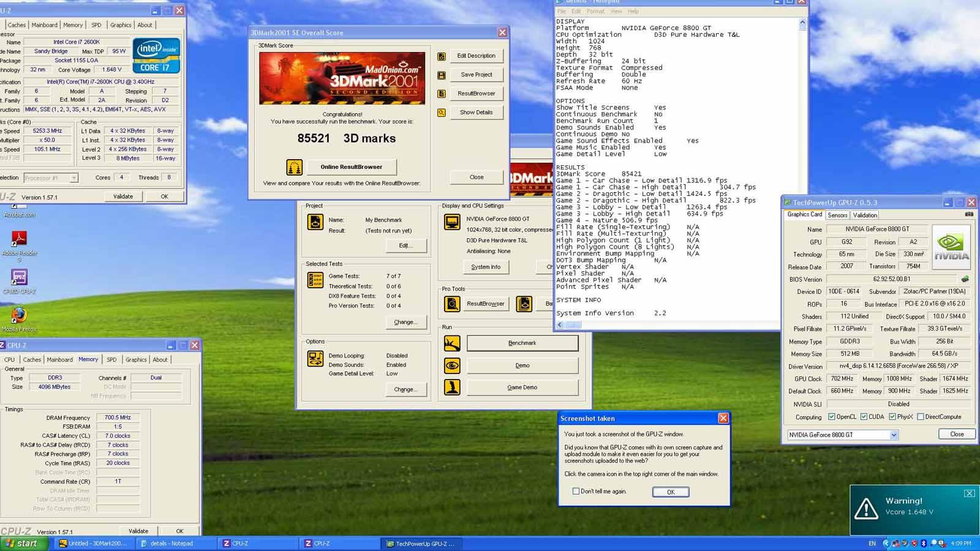Click the System Info button
This screenshot has width=980, height=551.
486,267
